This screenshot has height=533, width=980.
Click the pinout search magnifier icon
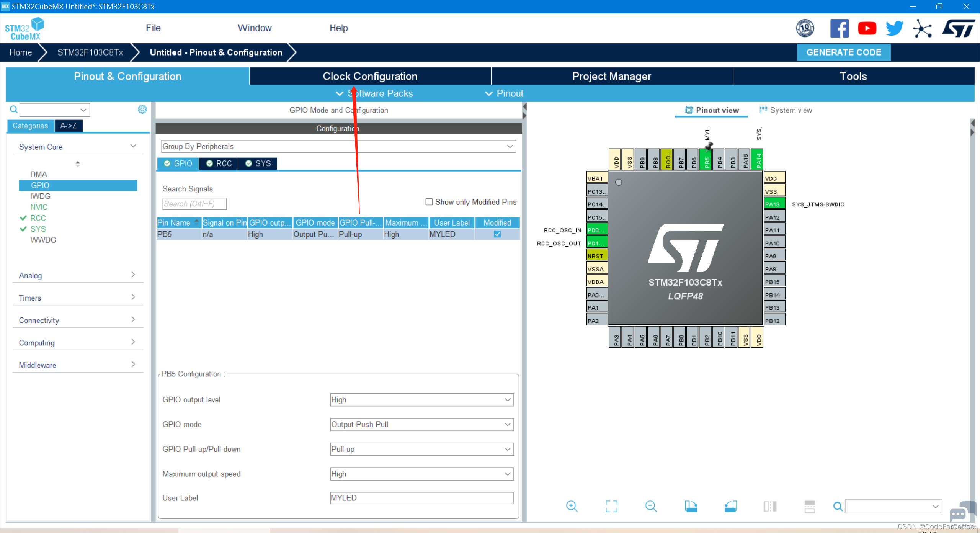click(838, 506)
